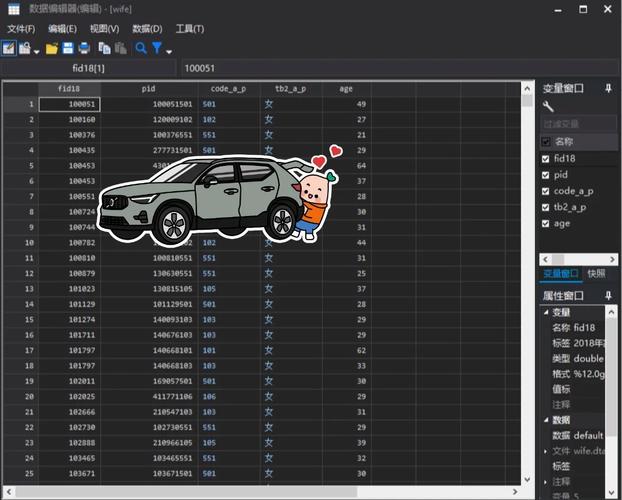This screenshot has width=622, height=500.
Task: Open the 文件(F) menu
Action: [21, 29]
